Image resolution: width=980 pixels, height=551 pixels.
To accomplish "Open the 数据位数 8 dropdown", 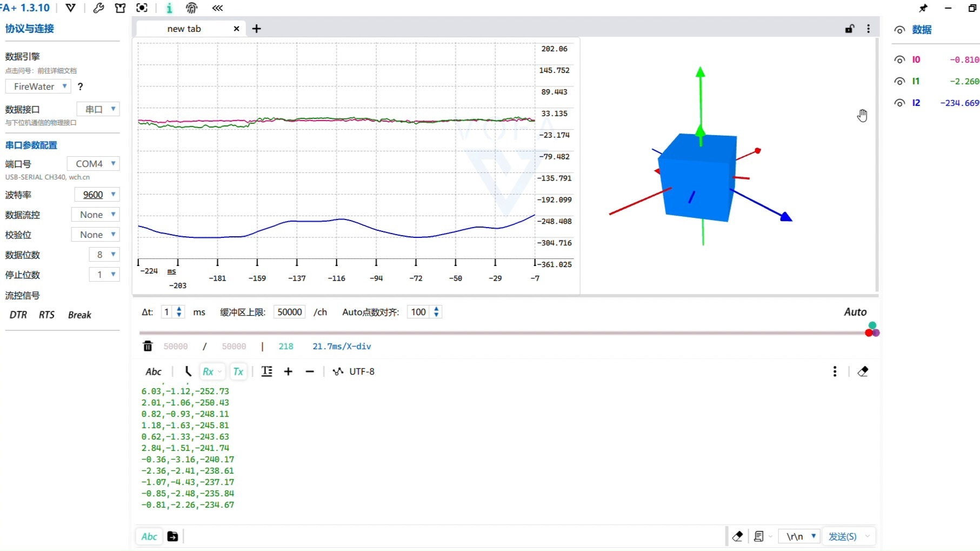I will tap(104, 255).
